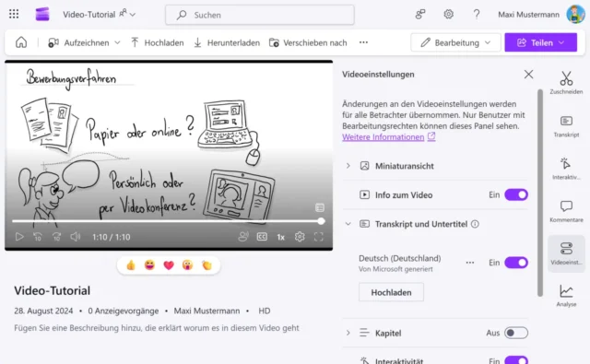This screenshot has width=590, height=364.
Task: Click the people icon in player controls
Action: coord(243,237)
